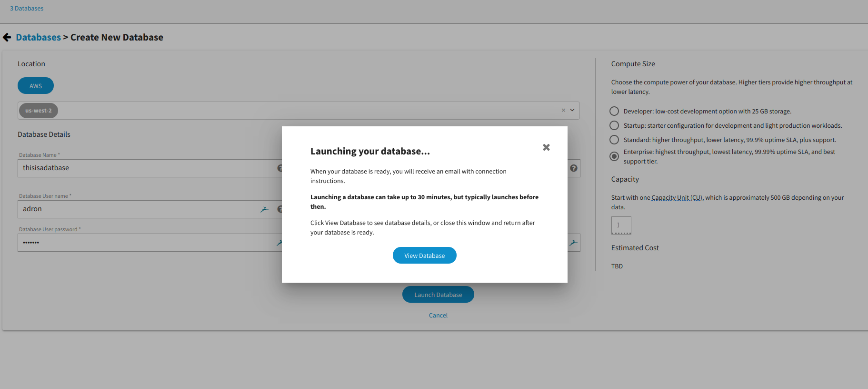Click the View Database button
The height and width of the screenshot is (389, 868).
(x=425, y=256)
